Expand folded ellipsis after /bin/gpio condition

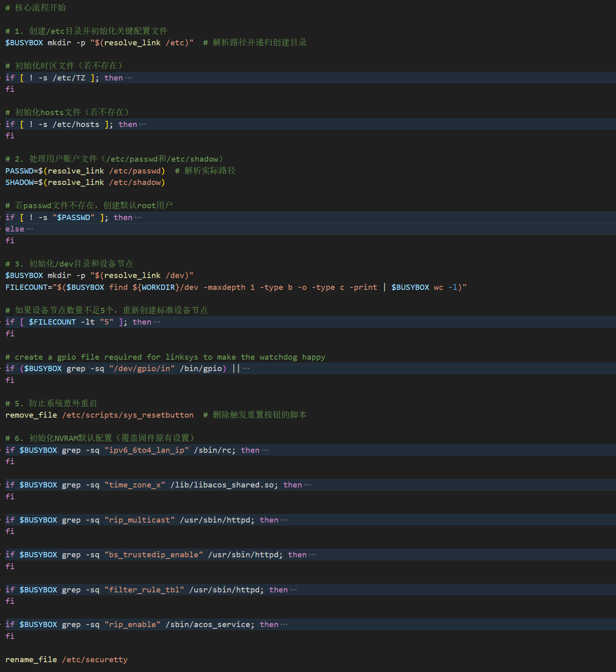[x=246, y=368]
